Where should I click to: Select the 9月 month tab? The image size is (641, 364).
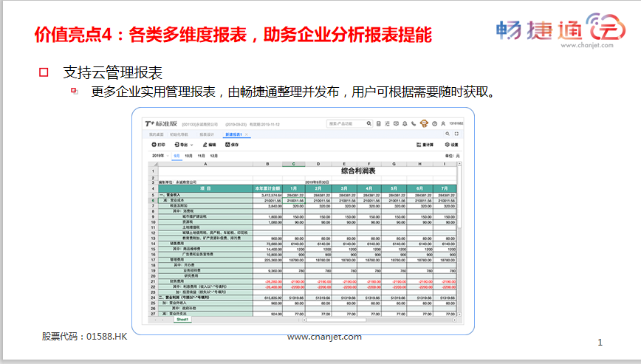[176, 156]
